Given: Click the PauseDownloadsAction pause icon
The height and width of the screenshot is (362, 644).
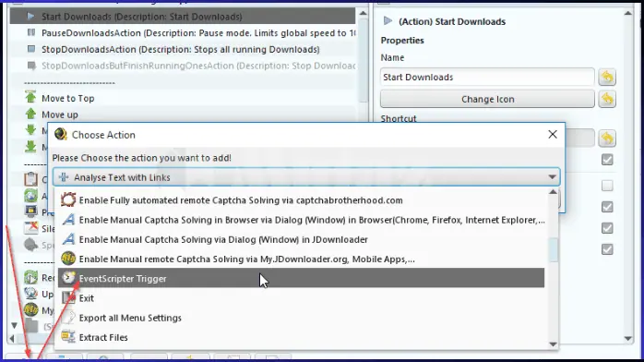Looking at the screenshot, I should [31, 32].
